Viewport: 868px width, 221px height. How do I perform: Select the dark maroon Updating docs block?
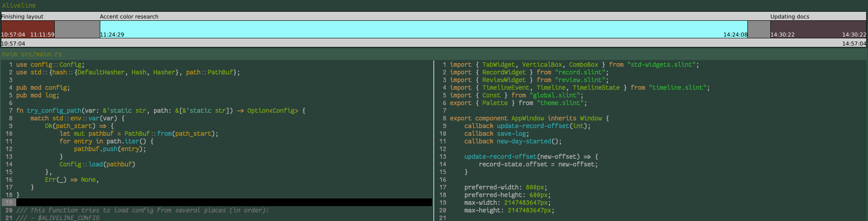click(x=818, y=28)
